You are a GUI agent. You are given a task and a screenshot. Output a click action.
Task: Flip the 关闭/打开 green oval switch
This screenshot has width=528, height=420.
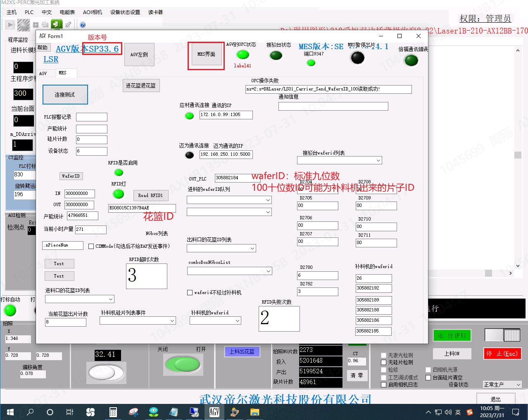tap(183, 364)
